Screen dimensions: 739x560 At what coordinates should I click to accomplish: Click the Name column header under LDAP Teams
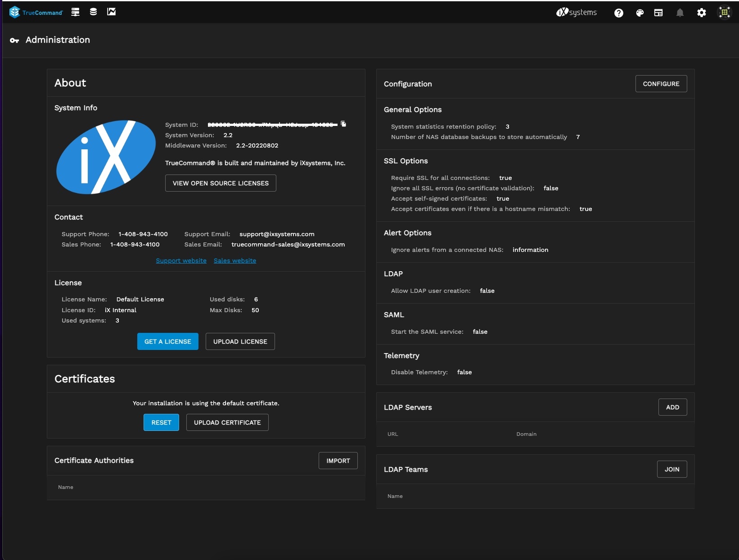coord(395,496)
